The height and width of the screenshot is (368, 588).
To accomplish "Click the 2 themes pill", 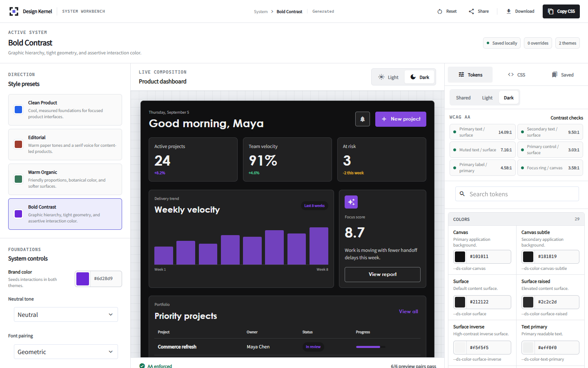I will tap(568, 43).
